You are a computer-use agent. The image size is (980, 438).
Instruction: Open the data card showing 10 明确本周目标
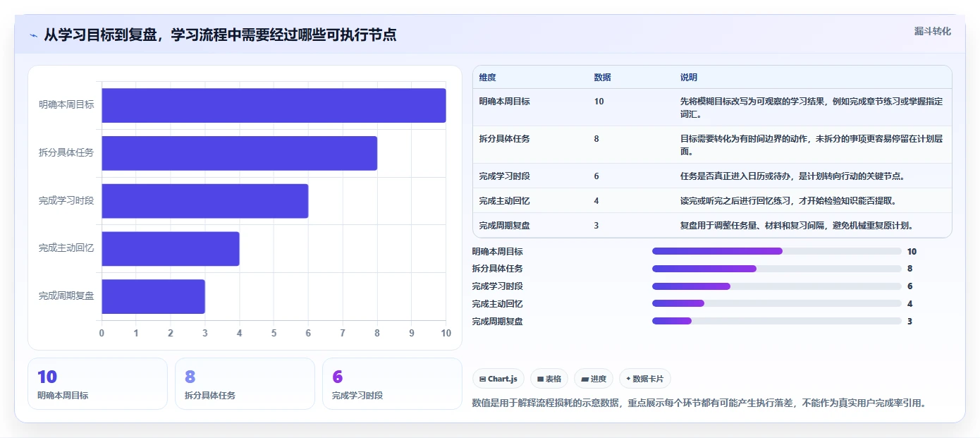[97, 384]
